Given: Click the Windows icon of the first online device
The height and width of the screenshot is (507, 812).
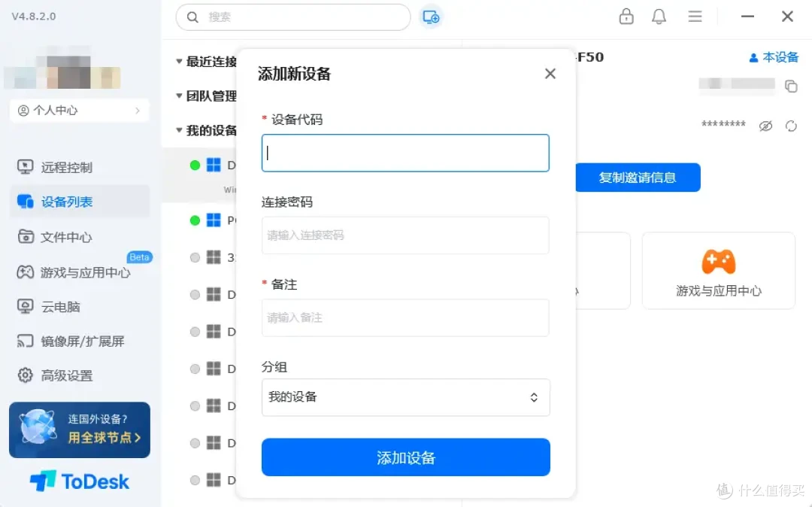Looking at the screenshot, I should (214, 165).
